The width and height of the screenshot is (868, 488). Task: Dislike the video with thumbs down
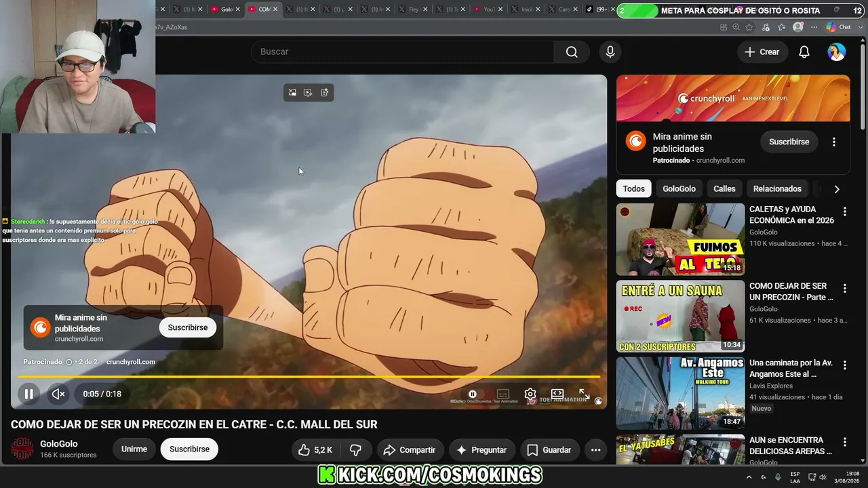tap(355, 450)
